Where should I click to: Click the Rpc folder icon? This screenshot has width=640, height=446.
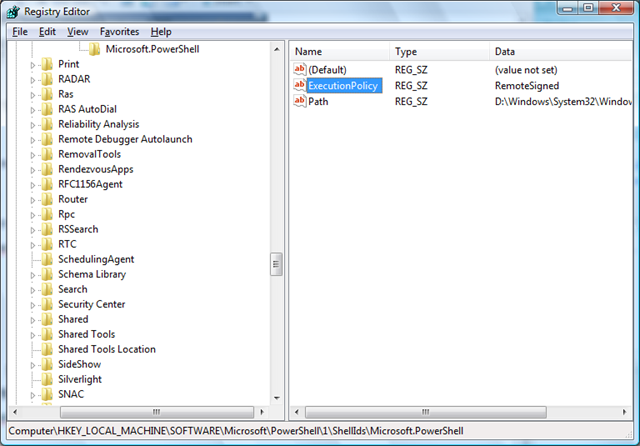[x=47, y=214]
